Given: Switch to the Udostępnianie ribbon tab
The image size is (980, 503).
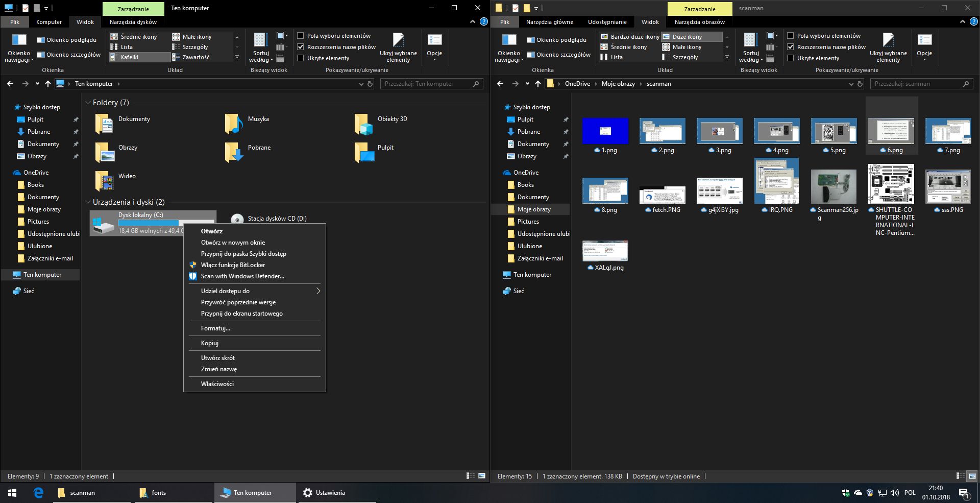Looking at the screenshot, I should (607, 22).
